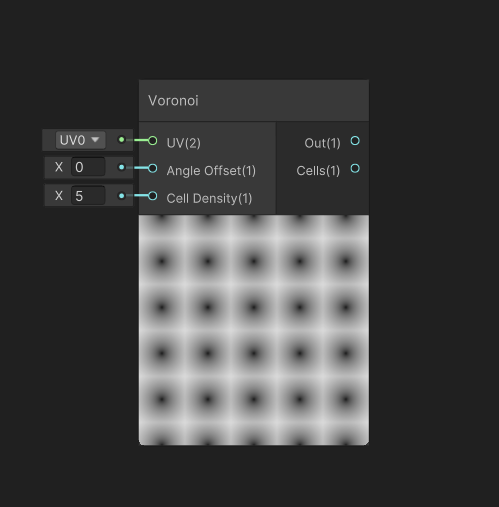
Task: Click the Angle Offset(1) label
Action: tap(211, 171)
